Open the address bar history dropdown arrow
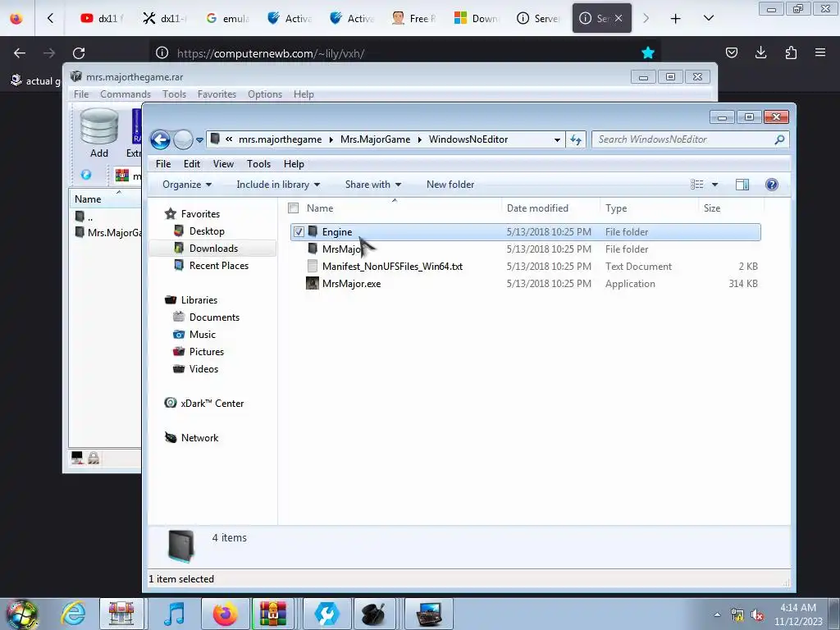Viewport: 840px width, 630px height. 557,139
